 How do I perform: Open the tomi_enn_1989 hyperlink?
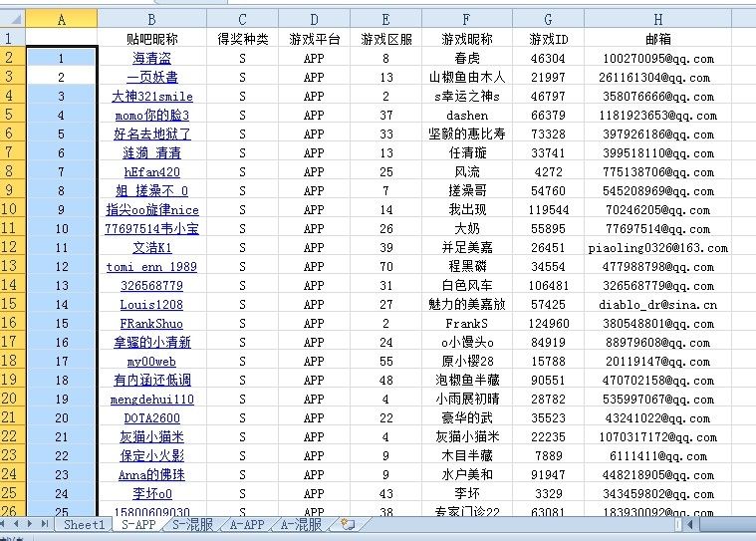coord(151,267)
